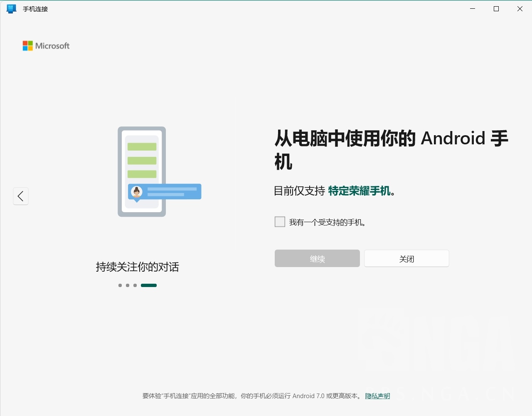Click the 持续关注你的对话 caption text
Screen dimensions: 532x416
(137, 267)
